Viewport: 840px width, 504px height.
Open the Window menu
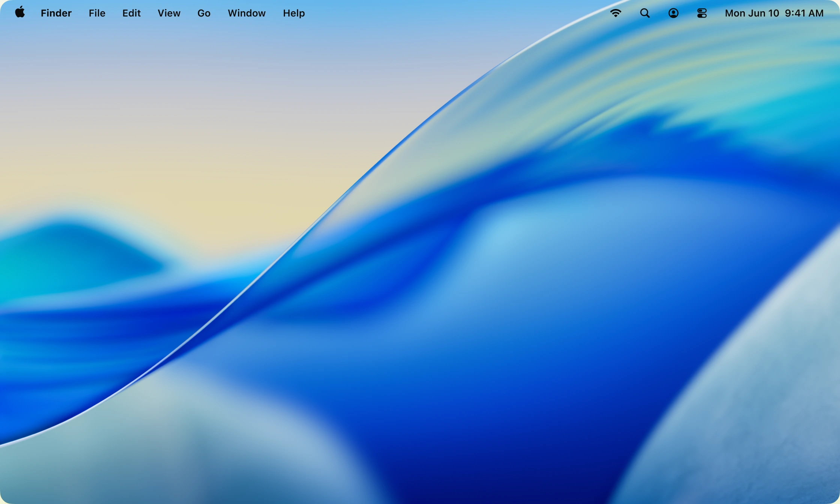click(x=246, y=13)
